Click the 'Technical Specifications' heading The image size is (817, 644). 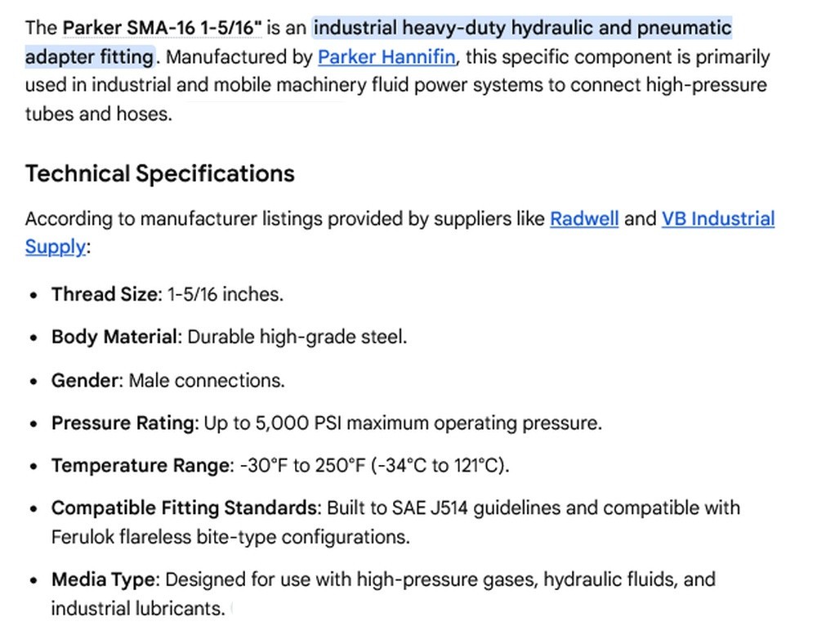(160, 173)
